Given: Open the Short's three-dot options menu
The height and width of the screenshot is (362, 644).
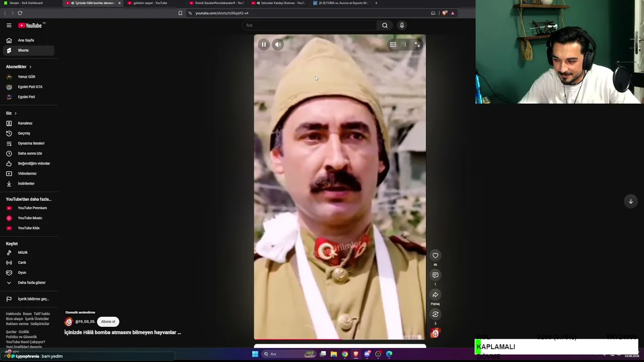Looking at the screenshot, I should [x=405, y=45].
